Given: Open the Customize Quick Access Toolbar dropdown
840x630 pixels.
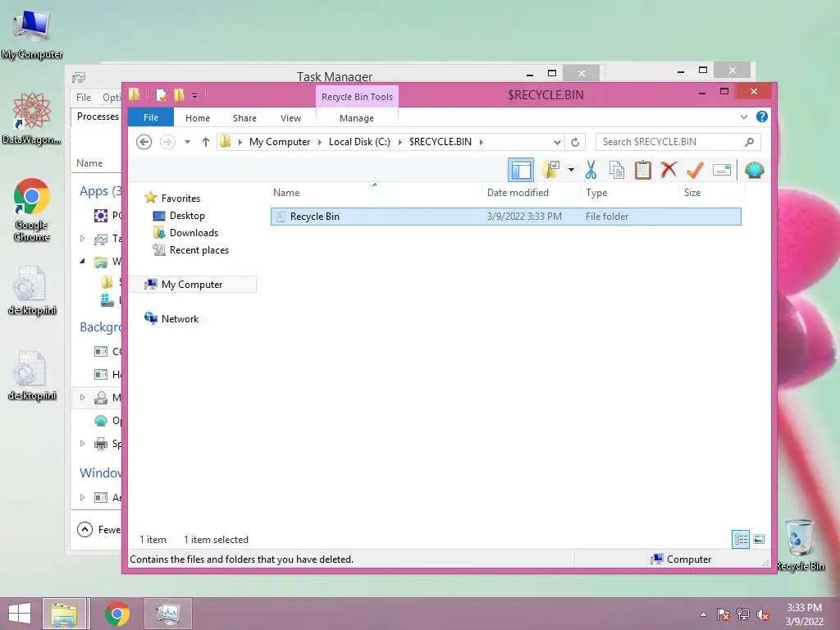Looking at the screenshot, I should click(194, 96).
